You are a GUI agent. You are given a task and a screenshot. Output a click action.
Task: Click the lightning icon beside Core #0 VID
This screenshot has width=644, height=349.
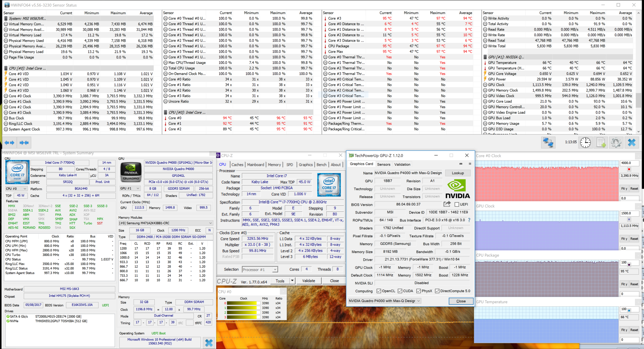[6, 74]
